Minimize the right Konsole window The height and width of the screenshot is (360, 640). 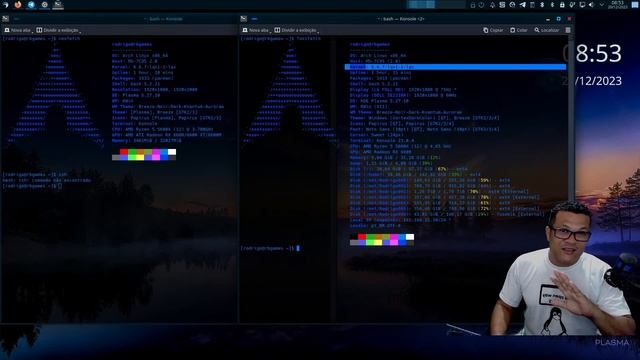pyautogui.click(x=548, y=19)
